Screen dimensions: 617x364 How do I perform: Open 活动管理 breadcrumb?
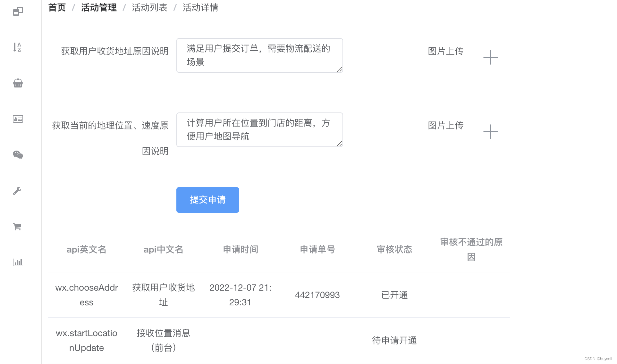click(99, 7)
